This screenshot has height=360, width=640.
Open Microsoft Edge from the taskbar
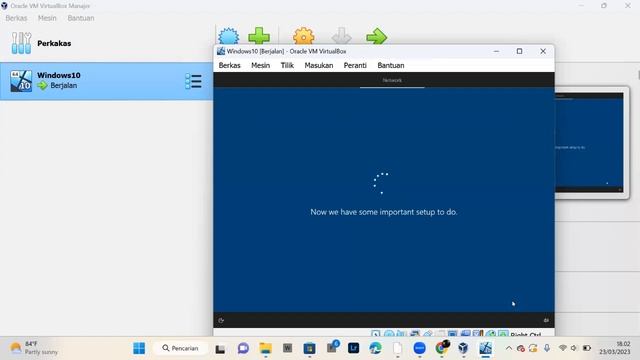376,348
